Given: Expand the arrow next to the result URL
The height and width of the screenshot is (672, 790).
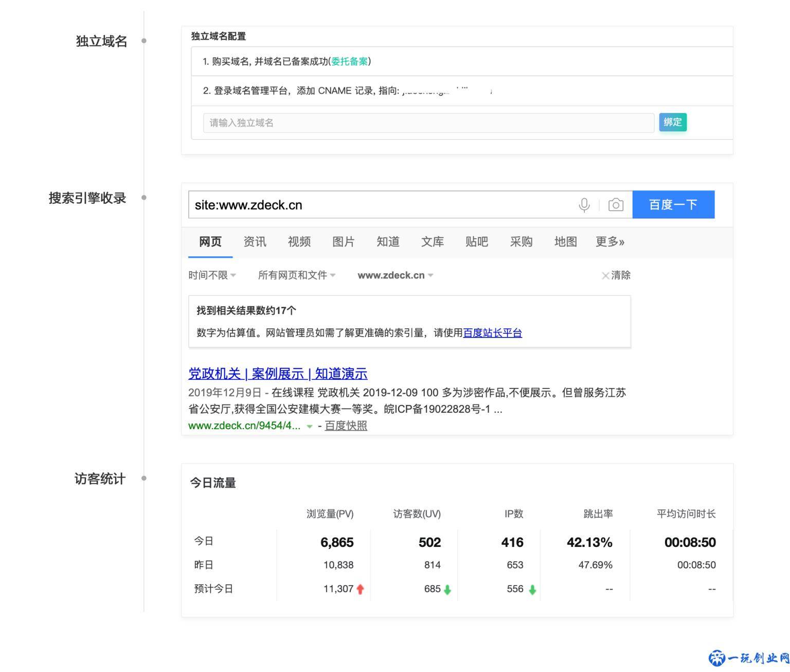Looking at the screenshot, I should click(310, 427).
